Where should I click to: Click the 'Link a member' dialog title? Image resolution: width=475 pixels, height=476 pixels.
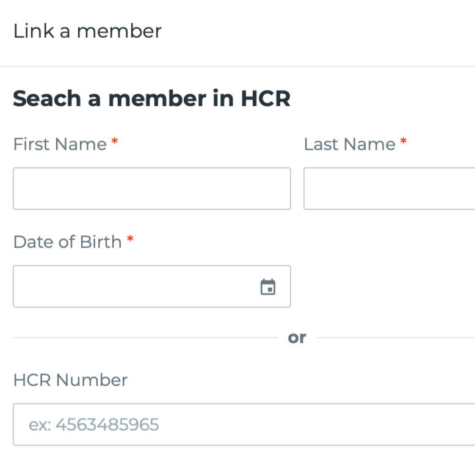point(88,31)
